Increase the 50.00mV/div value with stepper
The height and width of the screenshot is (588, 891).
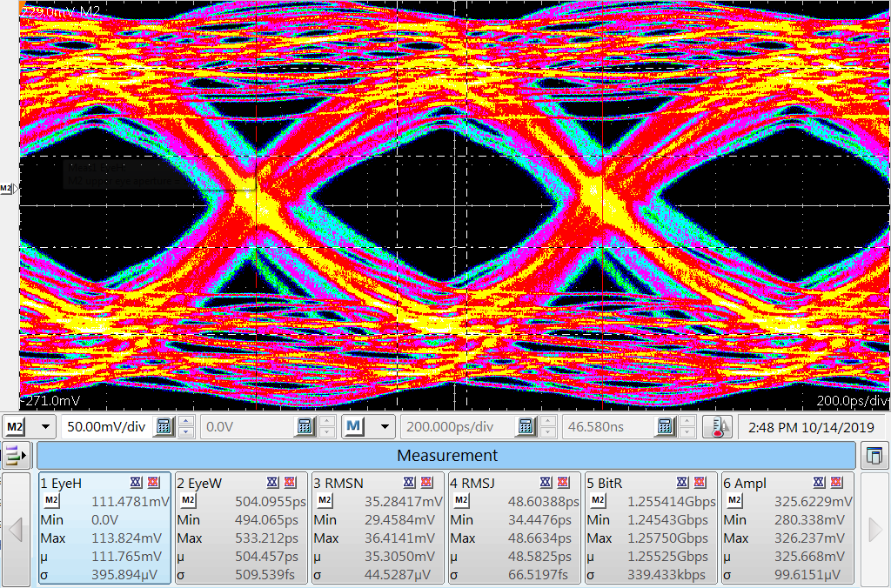pos(185,421)
